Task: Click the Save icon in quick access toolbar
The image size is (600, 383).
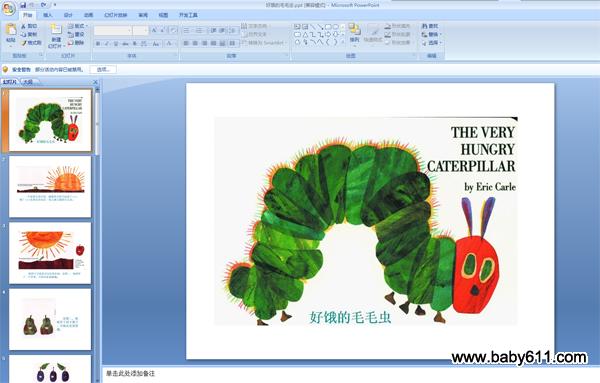Action: click(23, 5)
